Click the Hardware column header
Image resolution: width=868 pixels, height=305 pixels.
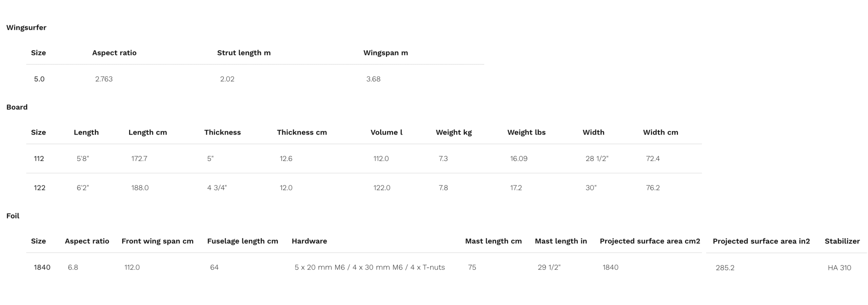point(309,241)
